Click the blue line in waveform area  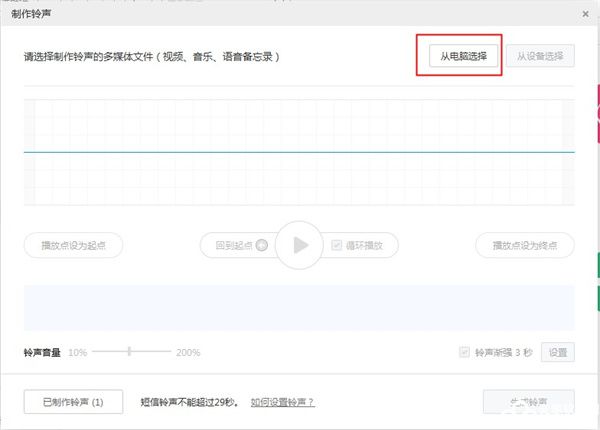[299, 152]
